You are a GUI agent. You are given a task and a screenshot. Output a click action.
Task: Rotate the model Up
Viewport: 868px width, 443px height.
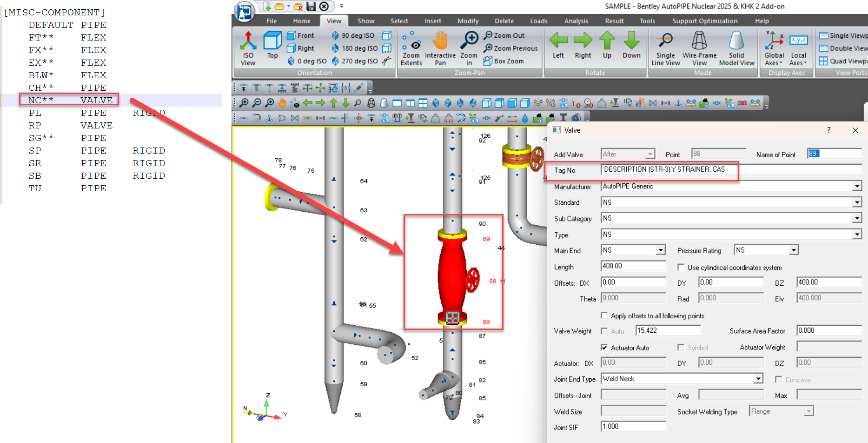(x=607, y=45)
